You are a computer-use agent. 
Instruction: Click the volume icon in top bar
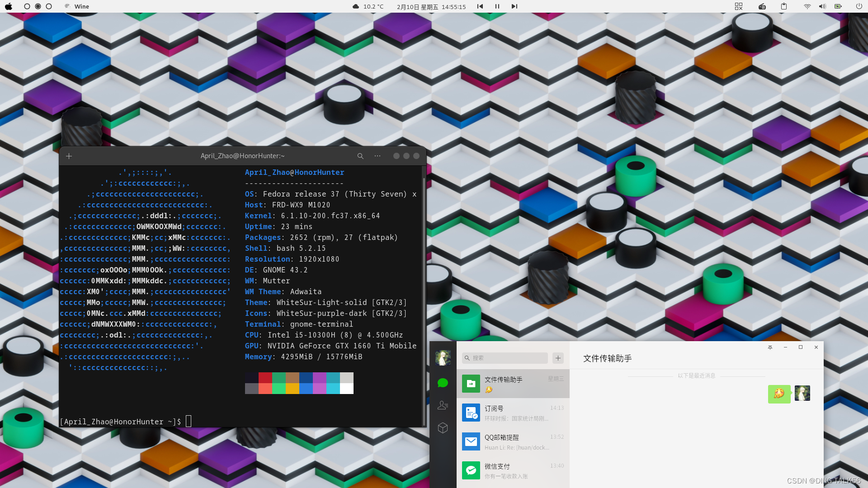coord(822,6)
